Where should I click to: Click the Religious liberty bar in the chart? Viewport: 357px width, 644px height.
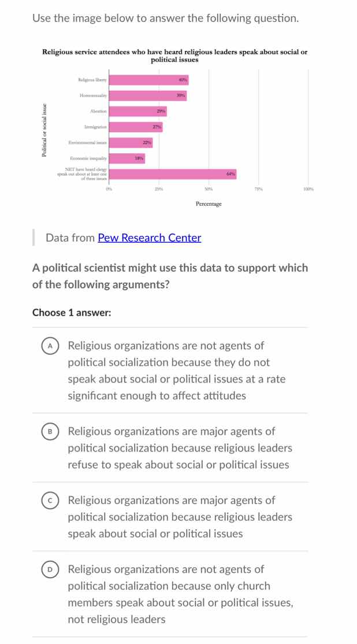[147, 78]
